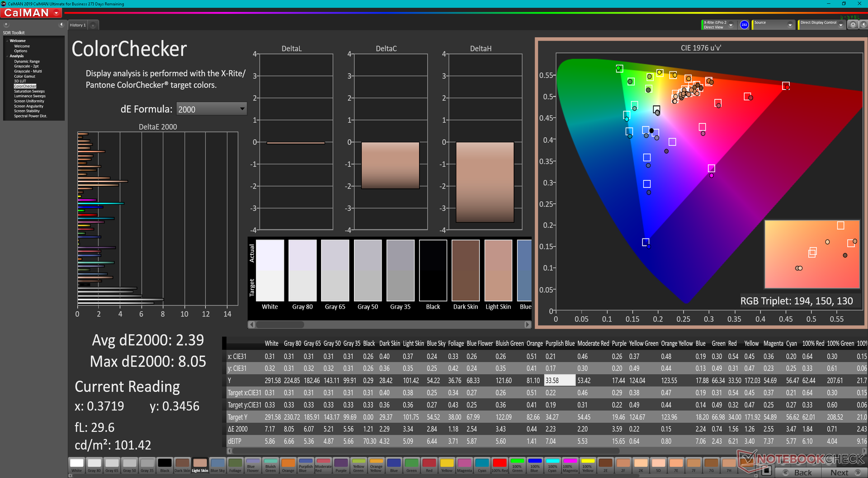Screen dimensions: 868x478
Task: Open Screen Uniformity workflow step
Action: [x=29, y=101]
